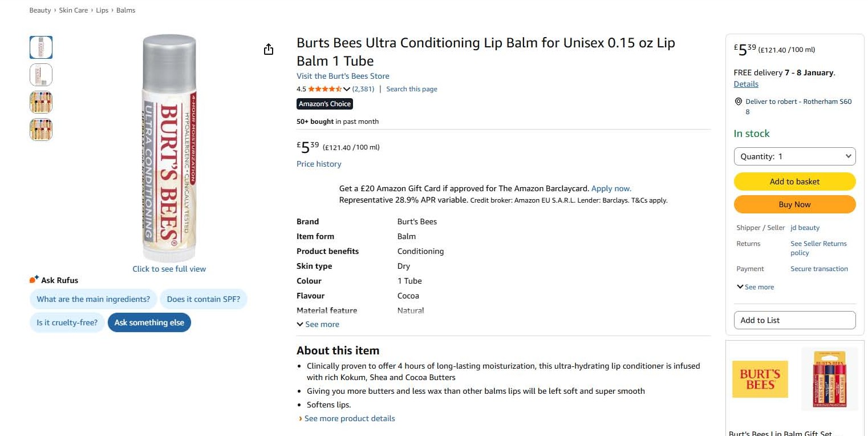The image size is (868, 436).
Task: Go to Lips breadcrumb category
Action: point(102,10)
